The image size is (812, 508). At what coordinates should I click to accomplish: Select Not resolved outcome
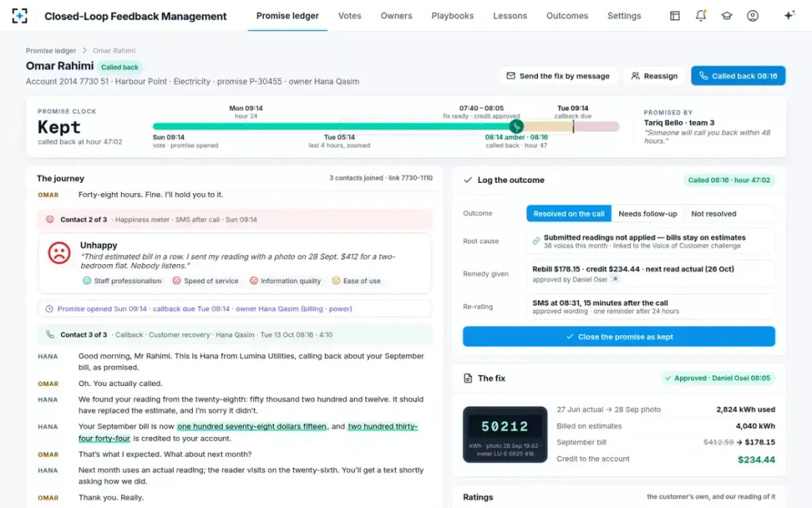coord(714,213)
